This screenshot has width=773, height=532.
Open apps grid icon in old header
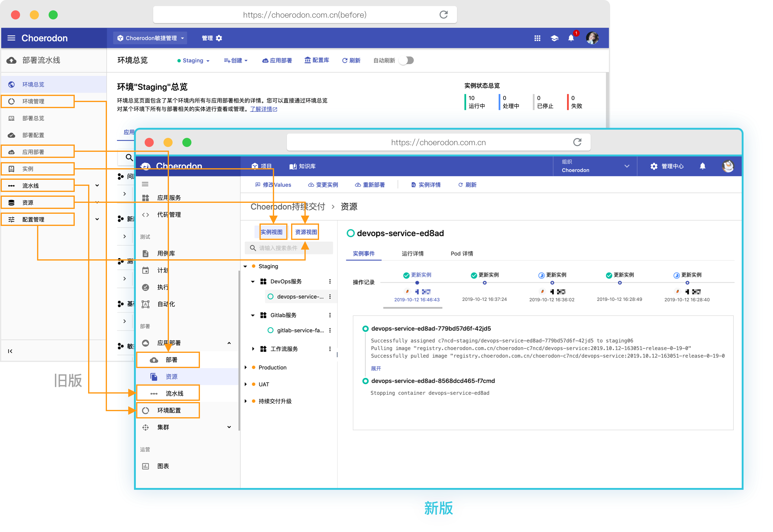[537, 38]
